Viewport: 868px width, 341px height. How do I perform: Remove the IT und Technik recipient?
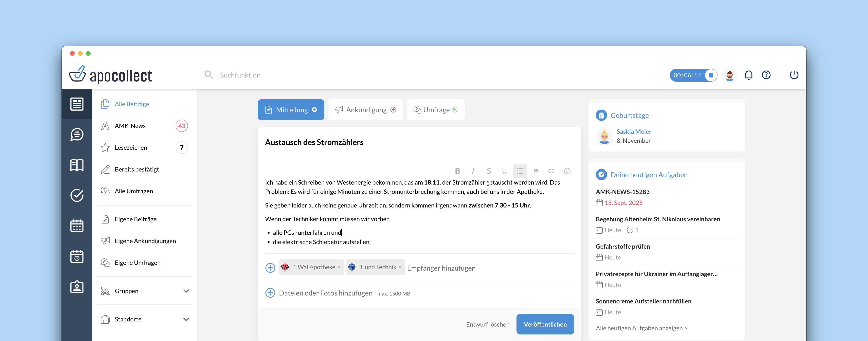400,267
